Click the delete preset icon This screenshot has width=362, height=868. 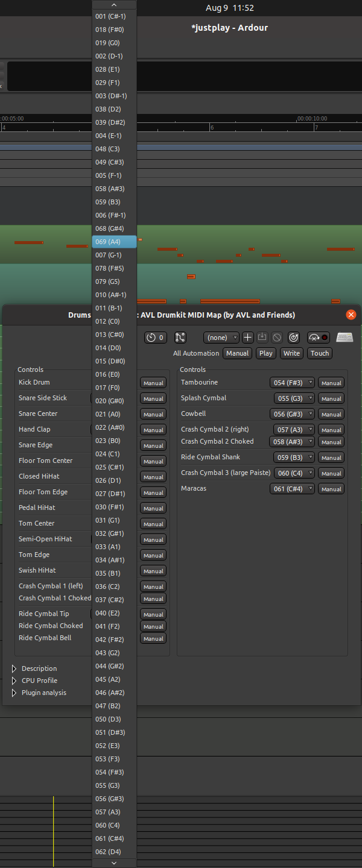(277, 338)
